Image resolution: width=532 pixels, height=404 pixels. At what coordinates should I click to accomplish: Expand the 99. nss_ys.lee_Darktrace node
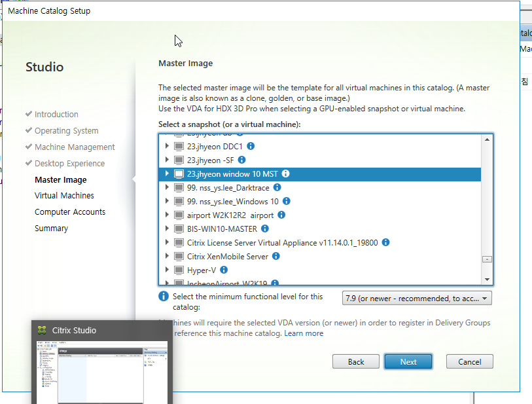click(x=167, y=187)
